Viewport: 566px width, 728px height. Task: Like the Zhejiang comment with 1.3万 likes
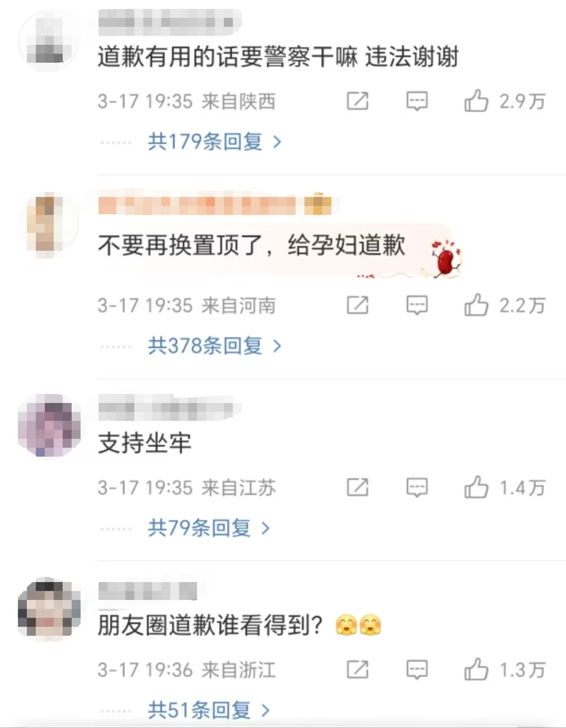(476, 670)
